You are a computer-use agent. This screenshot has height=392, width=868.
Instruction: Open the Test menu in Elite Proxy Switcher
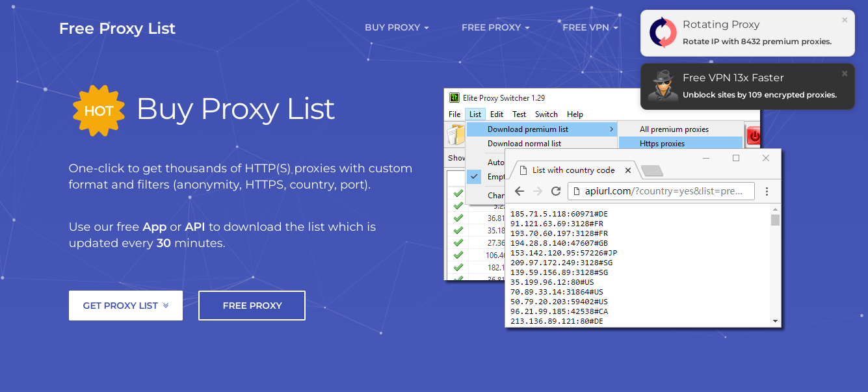click(x=519, y=114)
